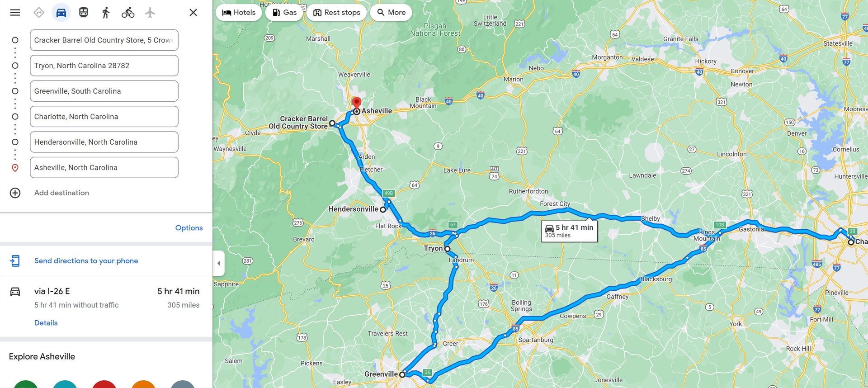
Task: Switch to transit travel mode
Action: [83, 12]
